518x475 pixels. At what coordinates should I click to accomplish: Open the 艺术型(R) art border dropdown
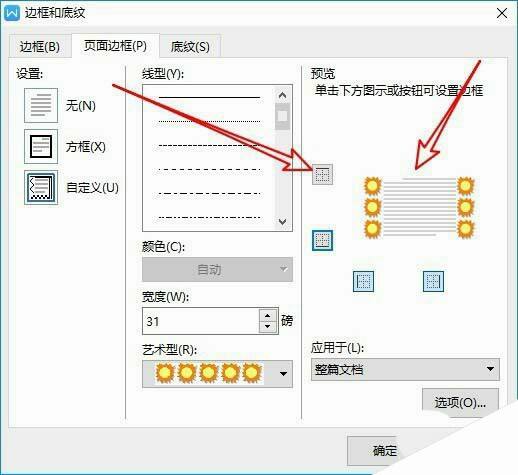[x=217, y=373]
